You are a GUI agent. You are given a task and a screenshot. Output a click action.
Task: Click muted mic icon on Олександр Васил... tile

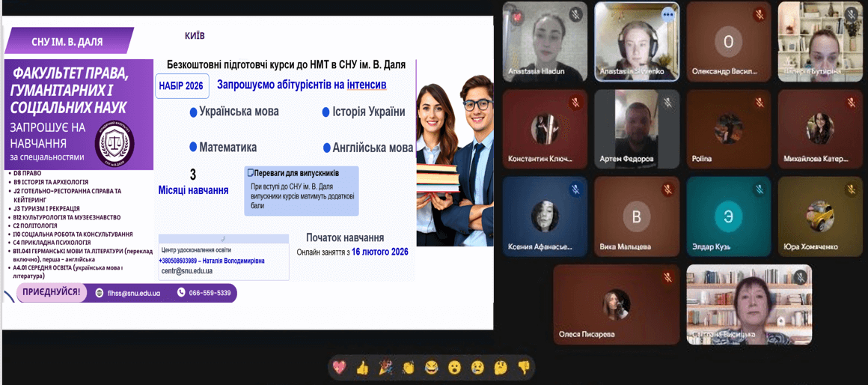tap(760, 14)
